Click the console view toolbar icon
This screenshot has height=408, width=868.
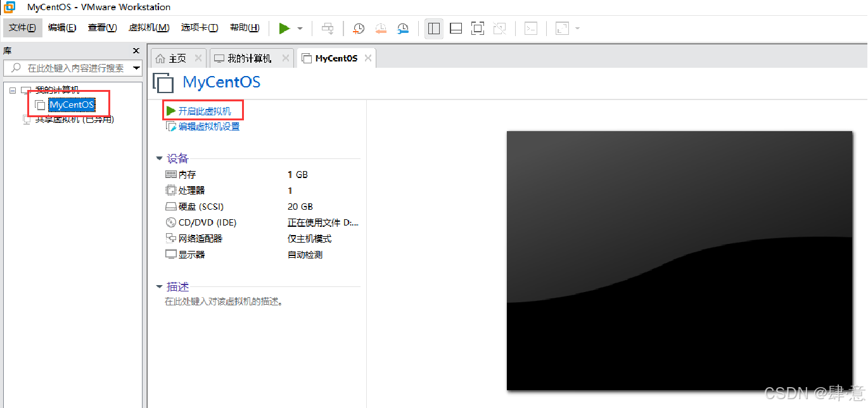(531, 28)
